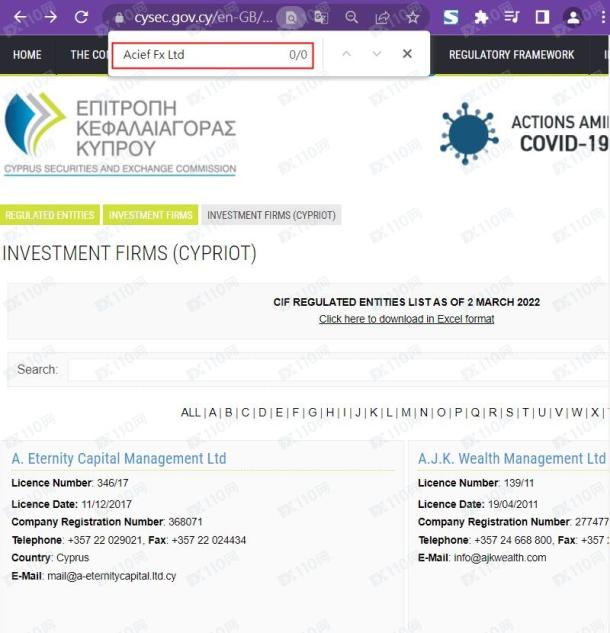Select Country: Cyprus text
This screenshot has height=633, width=610.
pos(50,558)
